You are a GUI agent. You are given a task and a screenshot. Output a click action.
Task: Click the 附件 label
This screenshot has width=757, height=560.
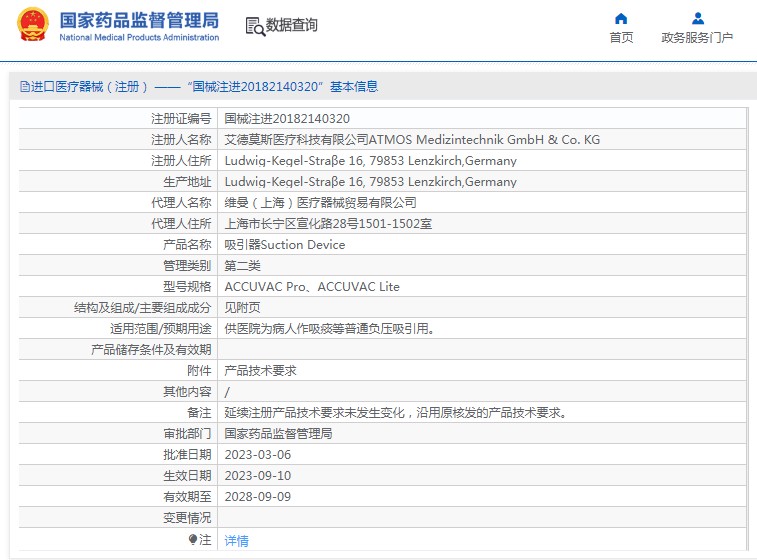coord(199,371)
